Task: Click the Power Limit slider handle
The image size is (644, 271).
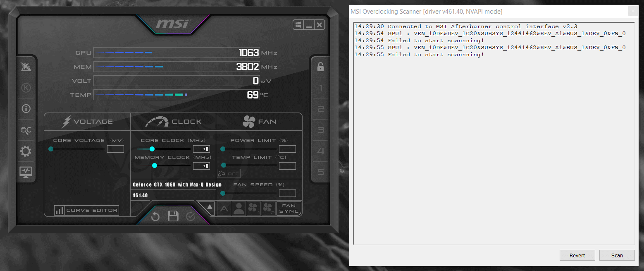Action: point(223,149)
